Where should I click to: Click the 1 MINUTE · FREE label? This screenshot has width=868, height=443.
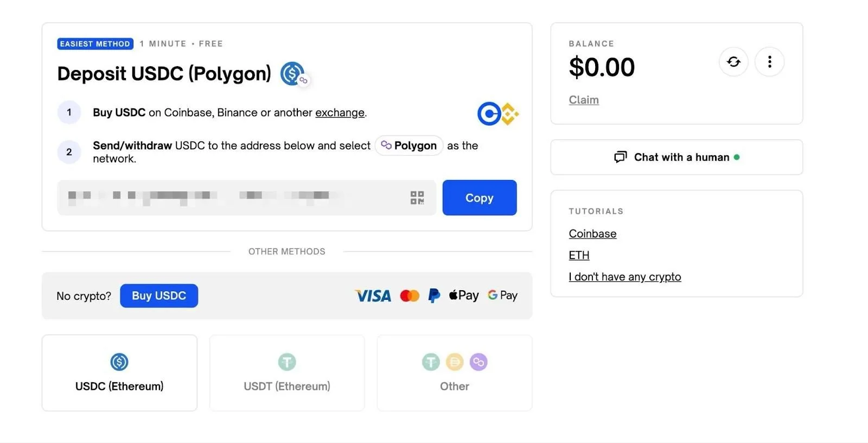[181, 43]
